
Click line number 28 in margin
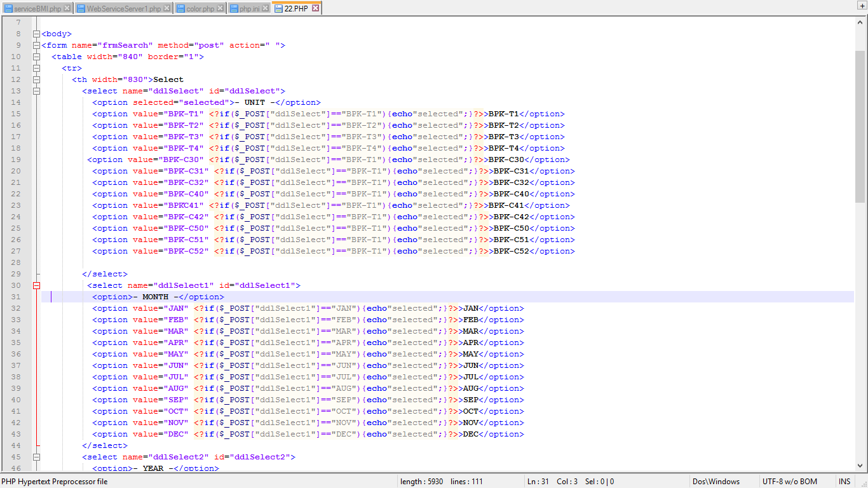tap(16, 262)
